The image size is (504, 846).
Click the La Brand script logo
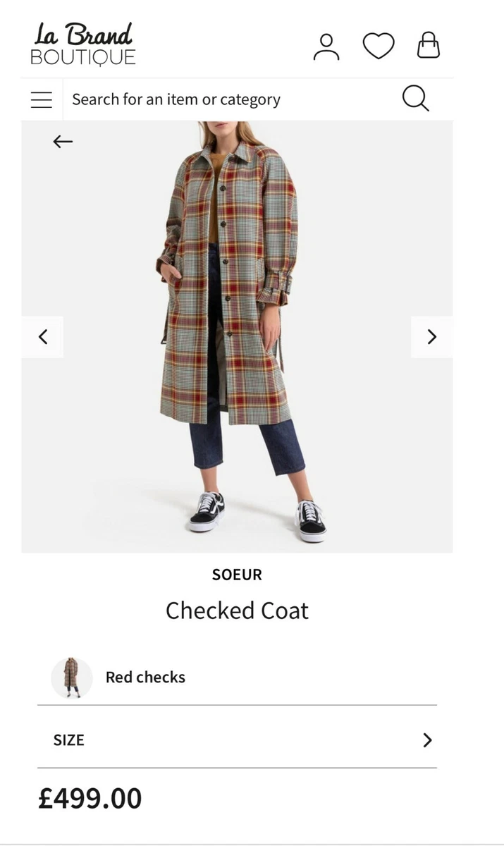tap(83, 35)
